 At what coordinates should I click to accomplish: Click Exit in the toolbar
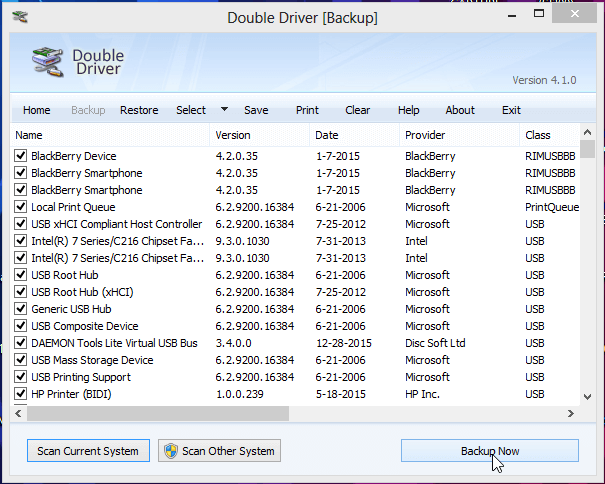pyautogui.click(x=511, y=110)
